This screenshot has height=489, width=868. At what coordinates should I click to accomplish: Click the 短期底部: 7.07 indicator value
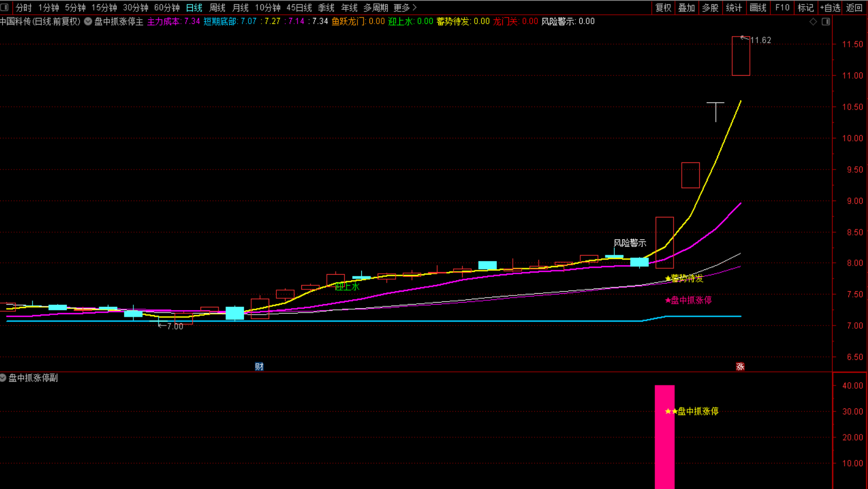coord(230,22)
